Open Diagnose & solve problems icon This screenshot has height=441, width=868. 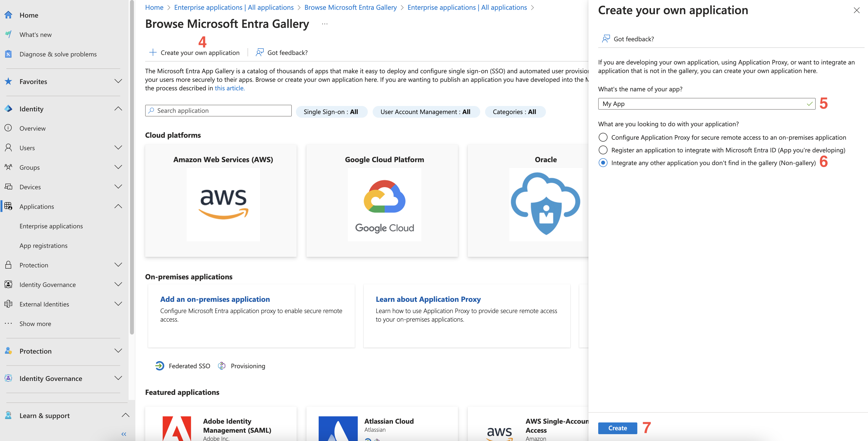(8, 54)
